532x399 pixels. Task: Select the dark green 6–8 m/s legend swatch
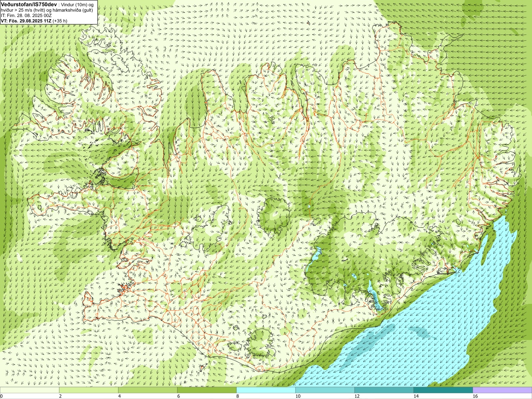pyautogui.click(x=207, y=390)
